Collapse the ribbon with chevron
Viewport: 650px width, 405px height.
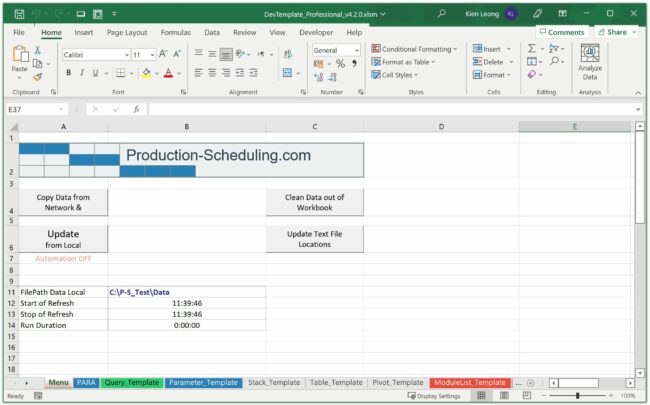point(638,93)
